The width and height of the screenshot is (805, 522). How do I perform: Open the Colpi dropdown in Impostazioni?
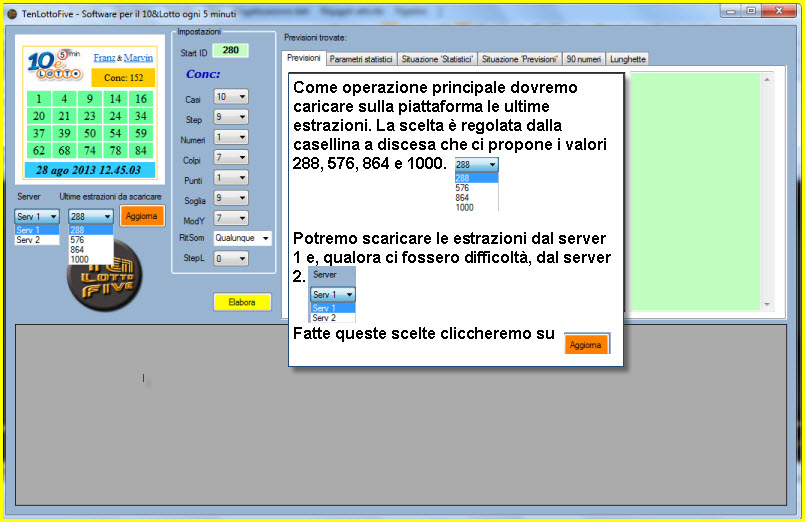point(231,158)
